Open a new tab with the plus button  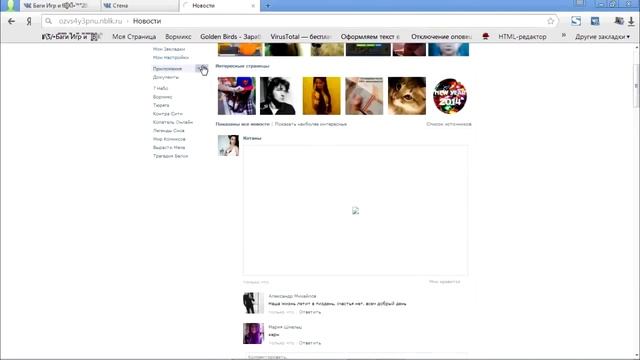point(268,6)
